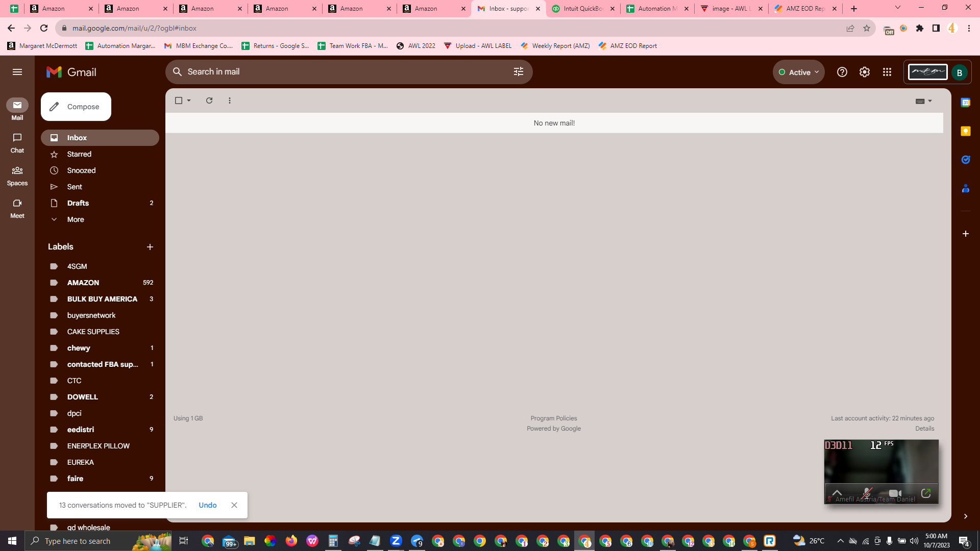Dismiss the conversations moved notification
This screenshot has height=551, width=980.
(x=234, y=505)
